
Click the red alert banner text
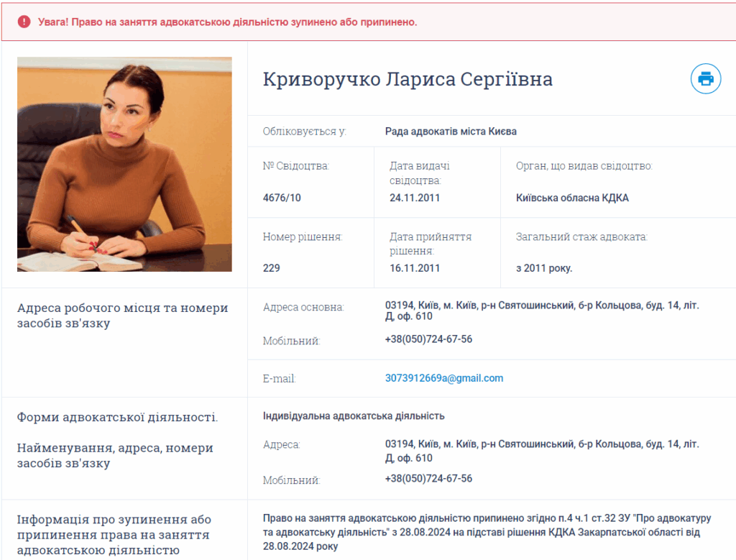(227, 22)
